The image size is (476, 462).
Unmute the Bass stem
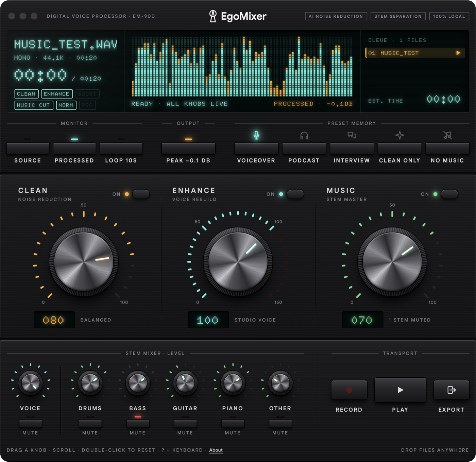click(x=138, y=424)
